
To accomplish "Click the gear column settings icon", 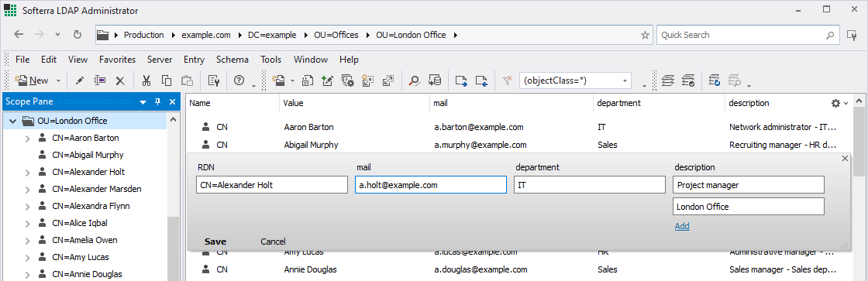I will click(x=836, y=103).
